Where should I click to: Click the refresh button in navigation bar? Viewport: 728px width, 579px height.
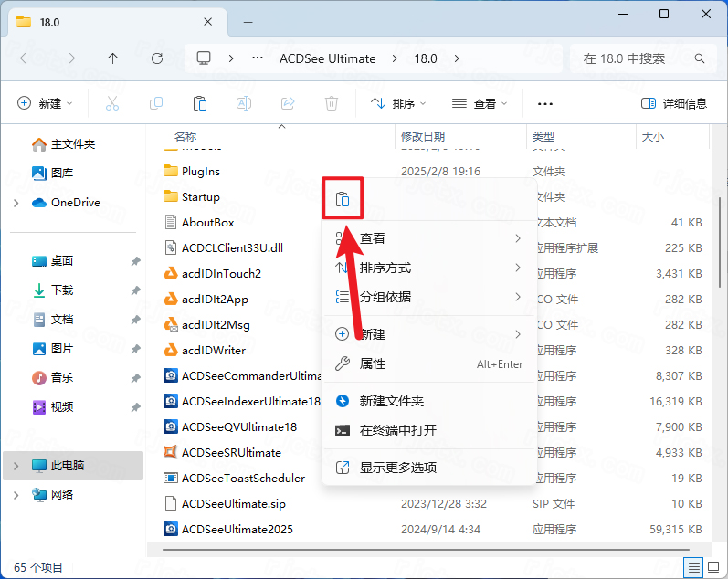tap(157, 58)
